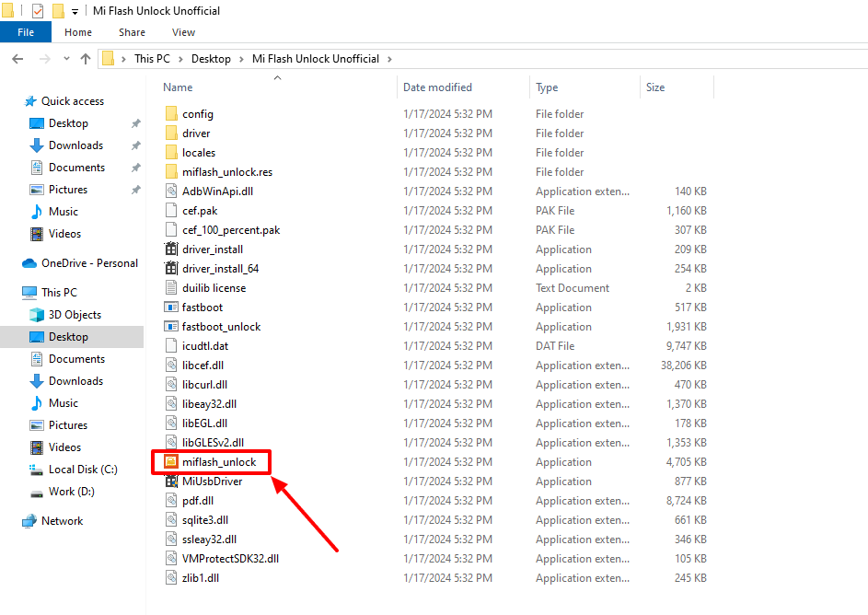Select the fastboot application icon

[171, 307]
